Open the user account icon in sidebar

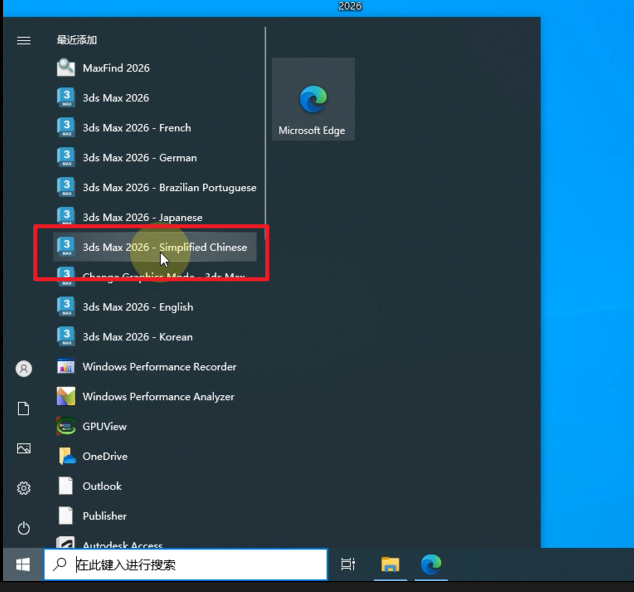[x=24, y=369]
